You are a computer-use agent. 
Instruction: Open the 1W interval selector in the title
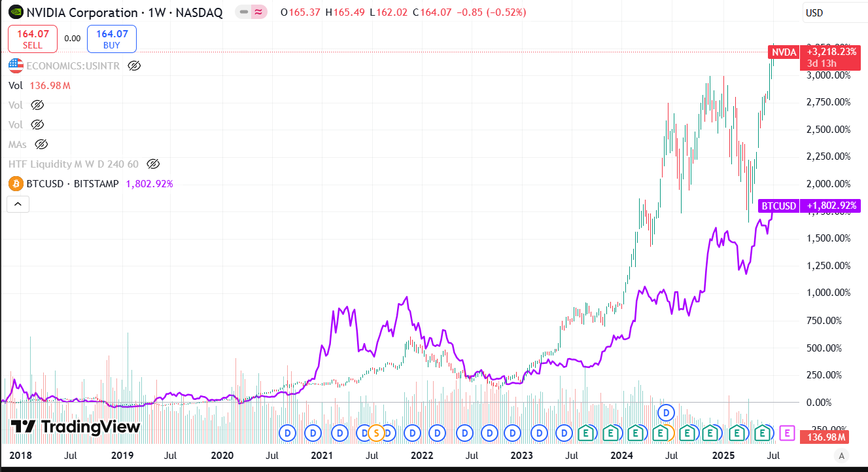tap(157, 12)
